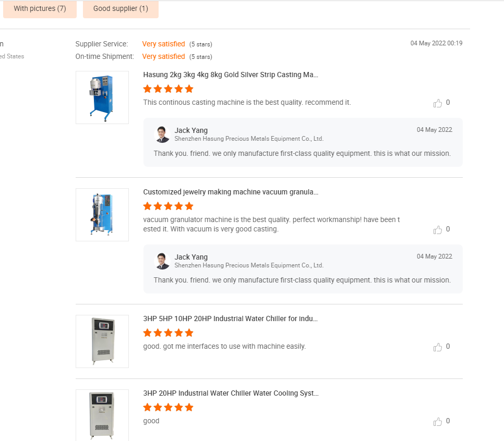This screenshot has width=504, height=441.
Task: Filter reviews by "Good supplier (1)"
Action: pos(121,9)
